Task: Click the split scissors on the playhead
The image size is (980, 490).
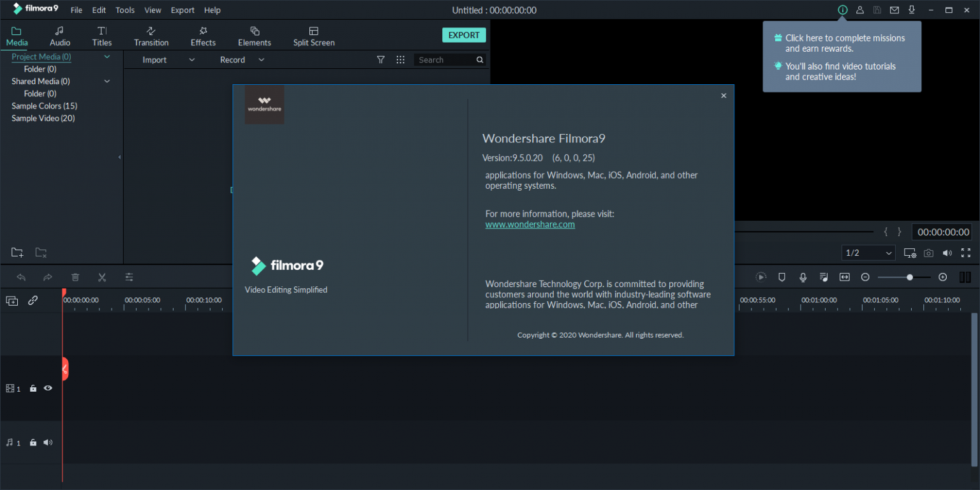Action: 64,369
